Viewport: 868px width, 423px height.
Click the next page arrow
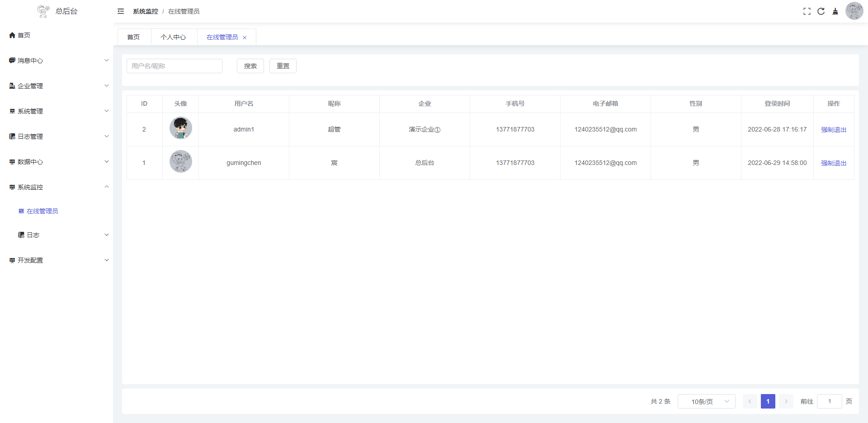[x=786, y=401]
